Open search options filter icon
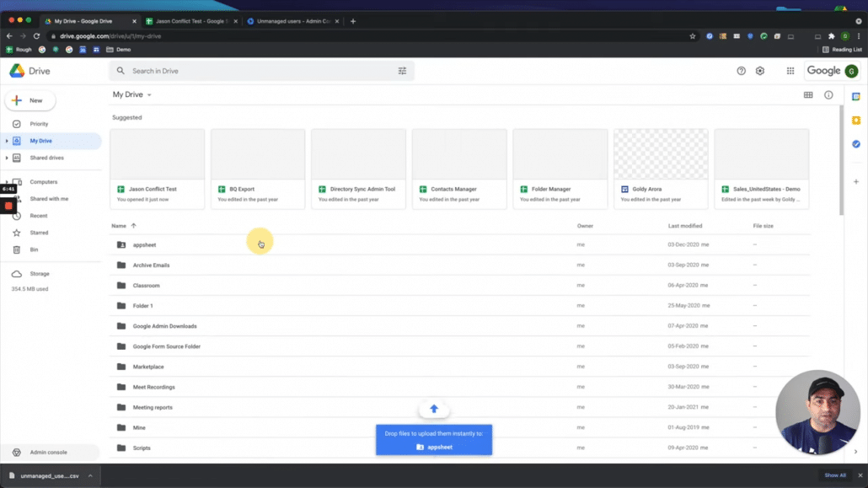 [402, 71]
